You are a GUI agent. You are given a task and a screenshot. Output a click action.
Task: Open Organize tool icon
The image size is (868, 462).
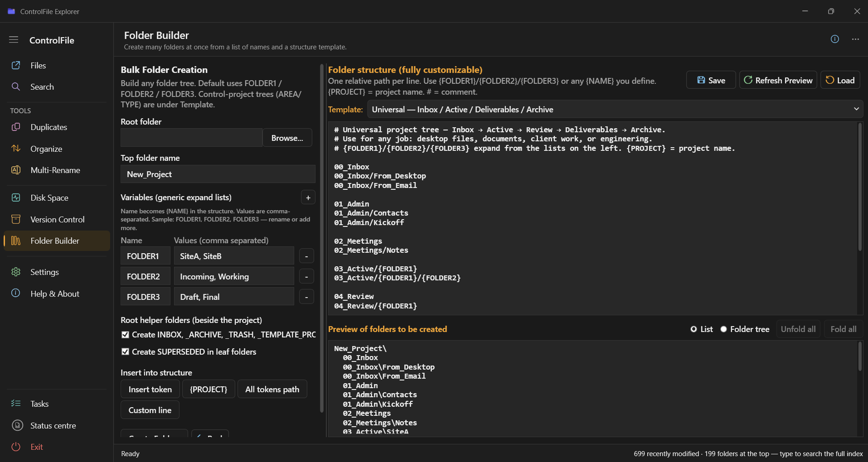point(16,149)
